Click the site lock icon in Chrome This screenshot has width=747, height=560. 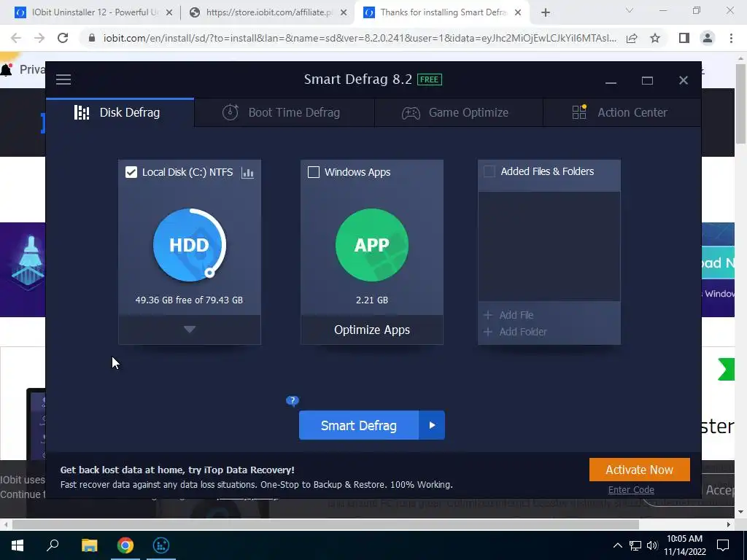click(x=92, y=38)
